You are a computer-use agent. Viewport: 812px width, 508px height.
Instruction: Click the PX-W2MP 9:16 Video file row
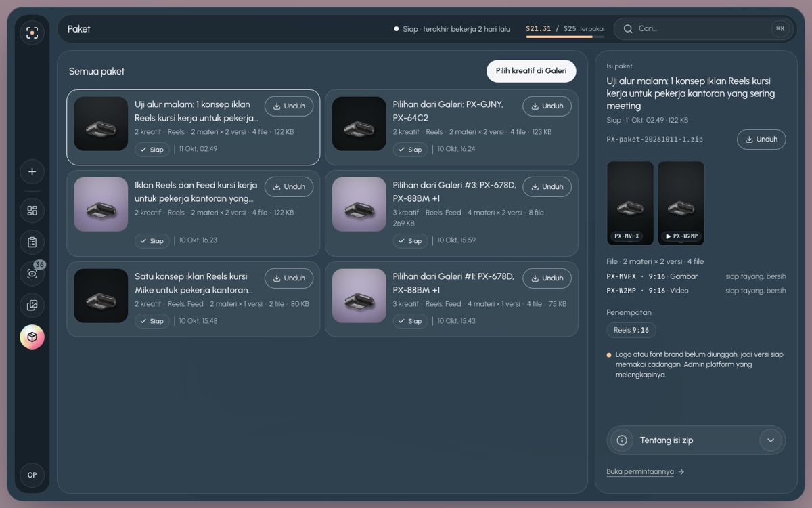(696, 291)
